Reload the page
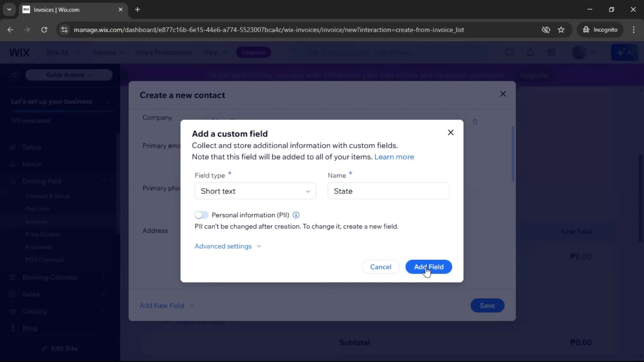Screen dimensions: 644x362 (44, 29)
